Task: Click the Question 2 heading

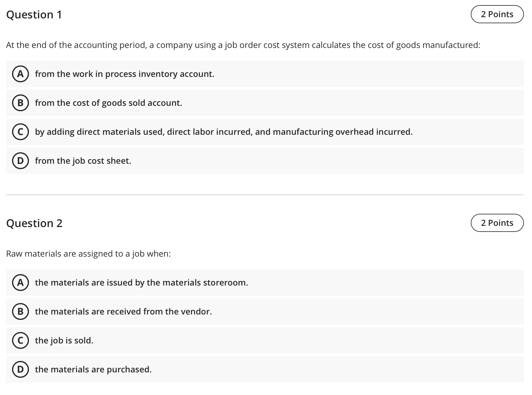Action: pos(34,223)
